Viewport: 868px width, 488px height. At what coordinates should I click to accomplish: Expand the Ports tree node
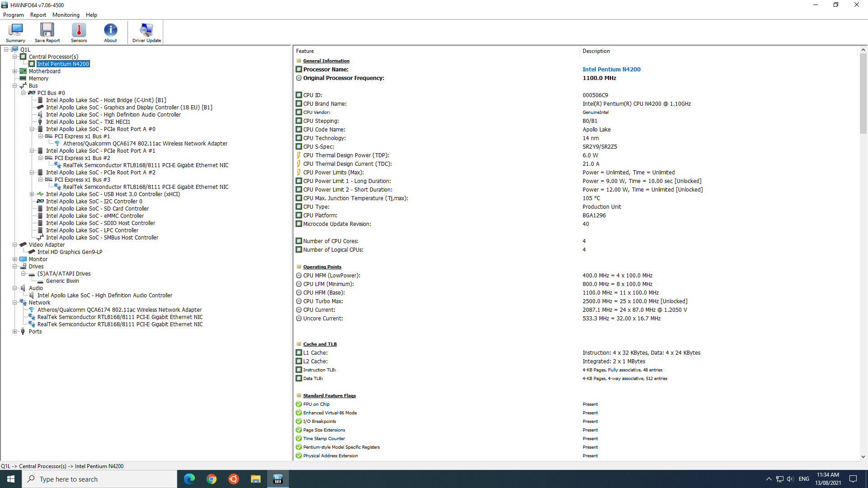point(15,332)
